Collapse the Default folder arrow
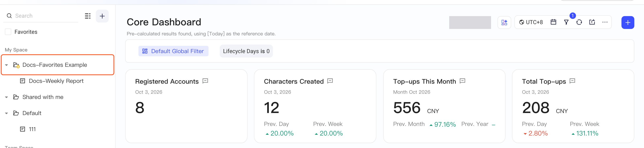This screenshot has width=644, height=148. (x=6, y=113)
